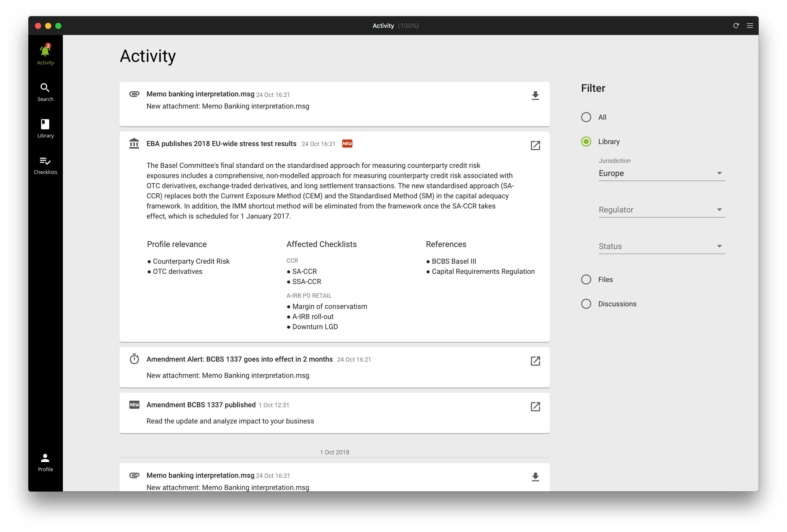Open the Activity bell in sidebar
Viewport: 787px width, 532px height.
tap(45, 54)
